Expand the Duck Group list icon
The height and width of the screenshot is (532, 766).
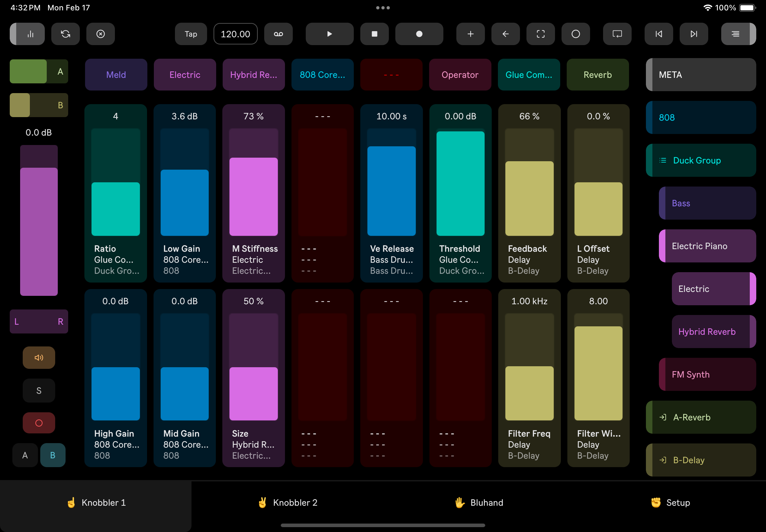(663, 160)
